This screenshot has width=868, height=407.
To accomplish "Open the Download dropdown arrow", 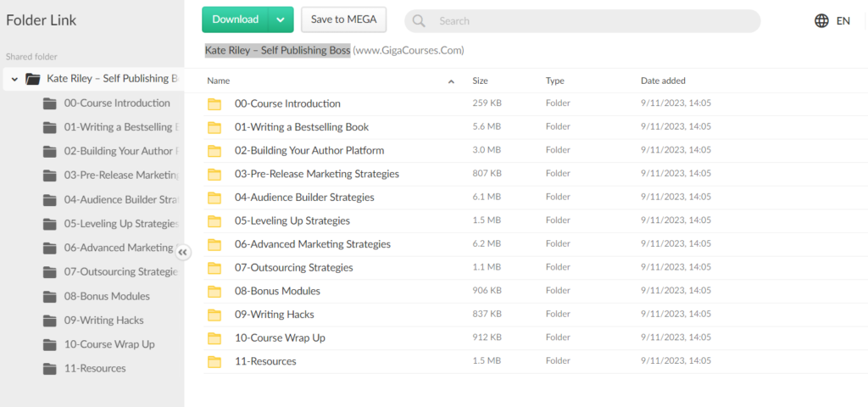I will click(x=281, y=20).
